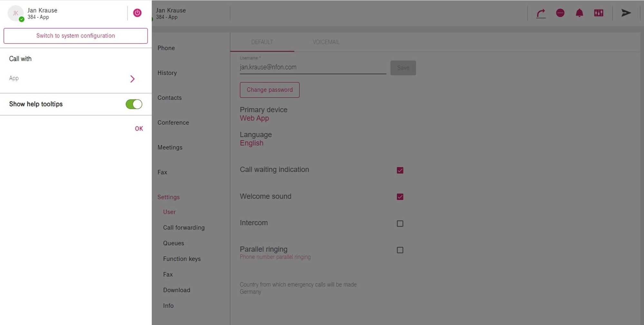
Task: Turn off Show help tooltips toggle
Action: pyautogui.click(x=134, y=104)
